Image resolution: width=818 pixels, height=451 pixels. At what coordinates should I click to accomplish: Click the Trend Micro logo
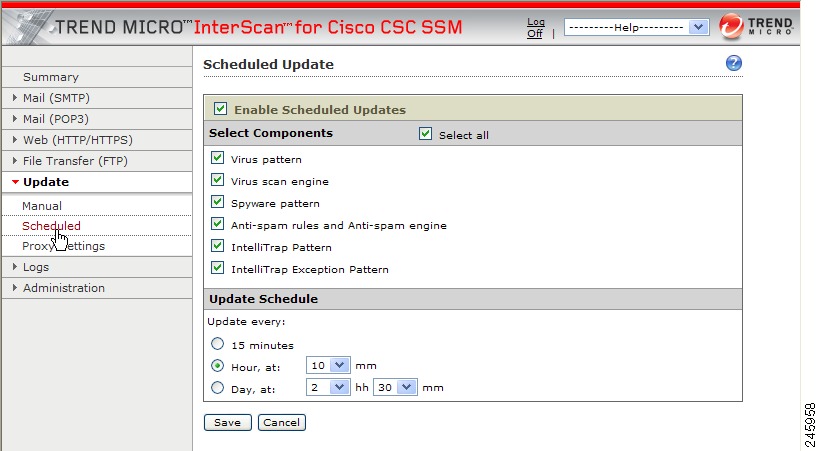756,26
